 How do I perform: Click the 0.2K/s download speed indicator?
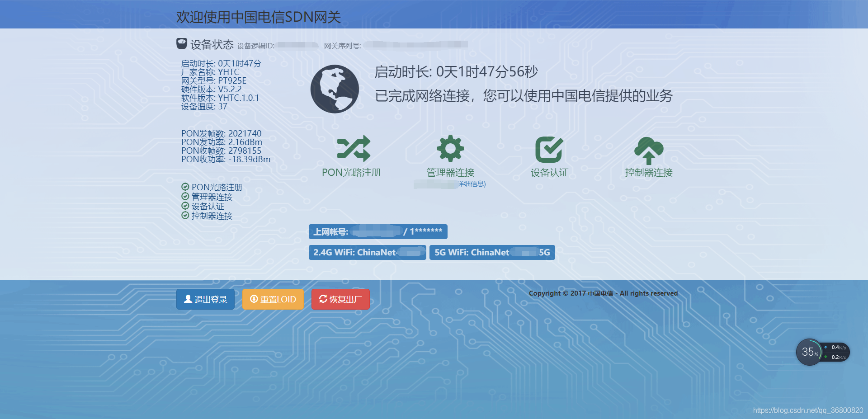(x=835, y=357)
